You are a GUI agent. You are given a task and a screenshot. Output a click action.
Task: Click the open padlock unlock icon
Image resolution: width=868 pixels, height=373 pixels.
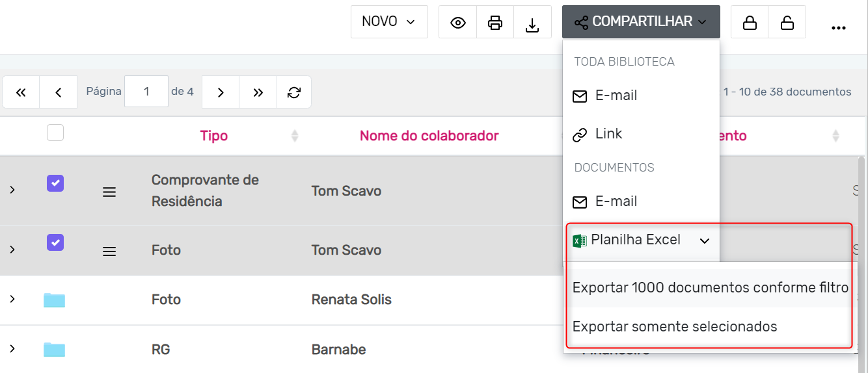[x=787, y=23]
